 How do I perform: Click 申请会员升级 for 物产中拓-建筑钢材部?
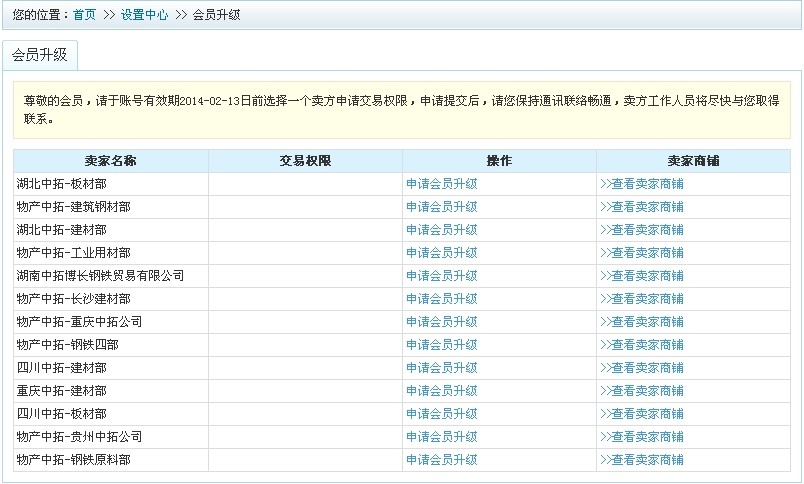pos(441,206)
